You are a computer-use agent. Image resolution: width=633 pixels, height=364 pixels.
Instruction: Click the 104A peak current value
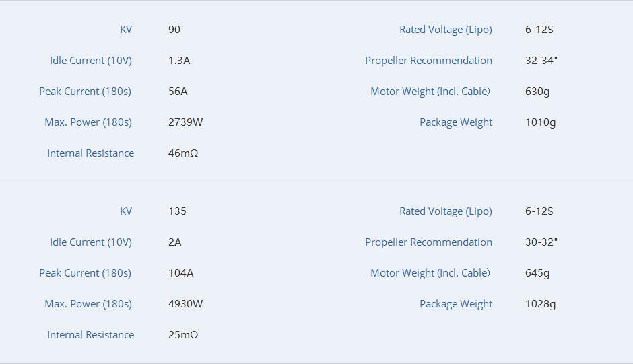point(180,273)
